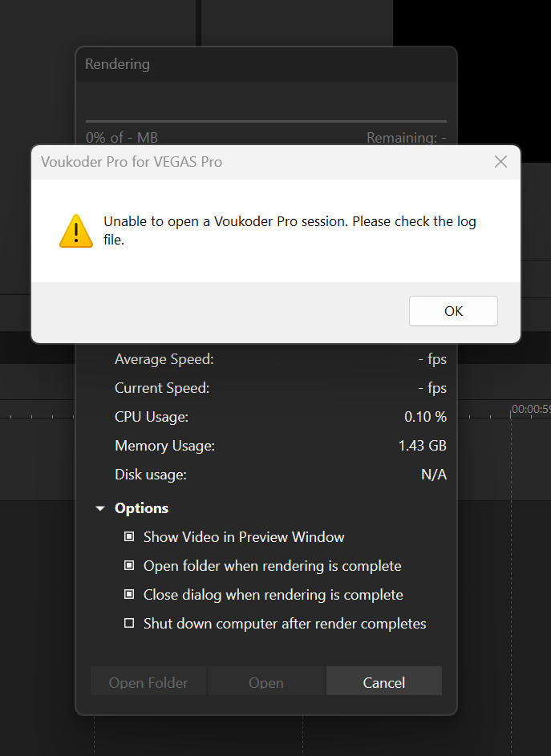Click OK on the Voukoder Pro error
Screen dimensions: 551x756
[453, 311]
